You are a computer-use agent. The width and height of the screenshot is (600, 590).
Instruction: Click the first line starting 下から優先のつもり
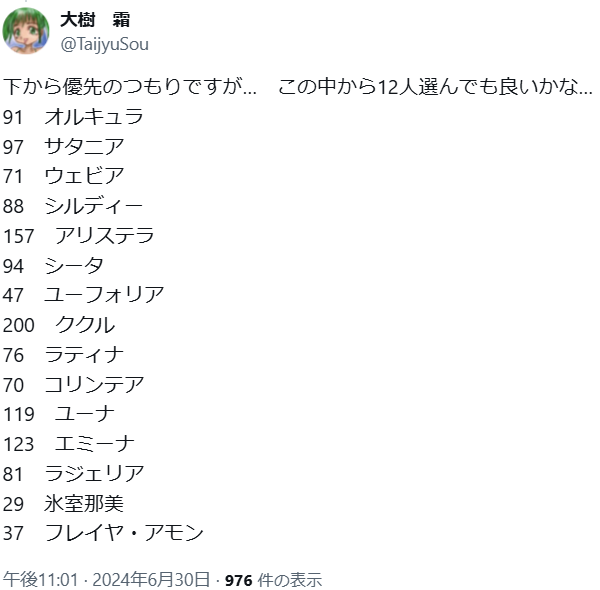pos(298,86)
